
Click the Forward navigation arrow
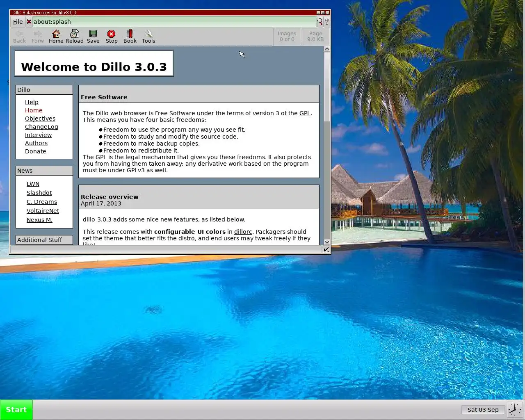tap(37, 37)
